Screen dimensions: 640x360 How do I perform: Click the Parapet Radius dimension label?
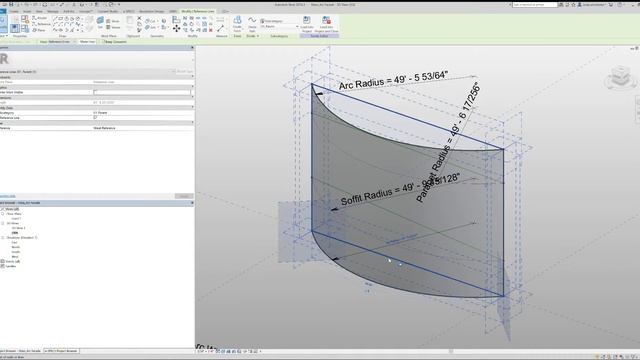[448, 143]
